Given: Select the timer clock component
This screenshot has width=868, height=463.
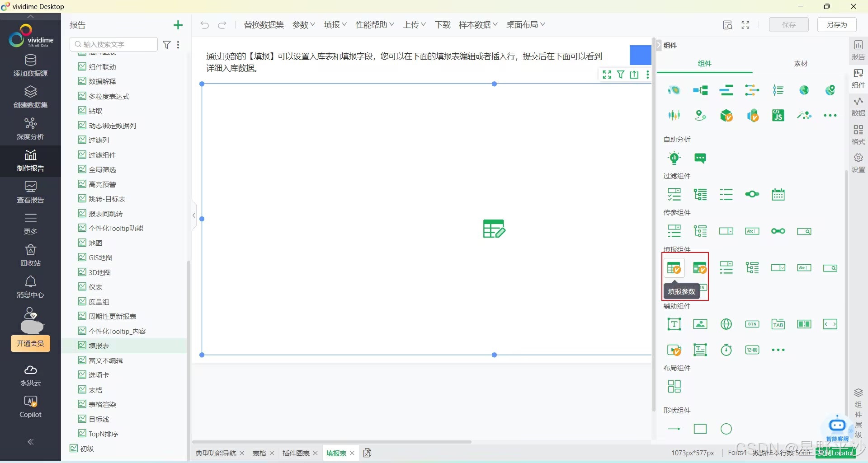Looking at the screenshot, I should click(x=726, y=350).
